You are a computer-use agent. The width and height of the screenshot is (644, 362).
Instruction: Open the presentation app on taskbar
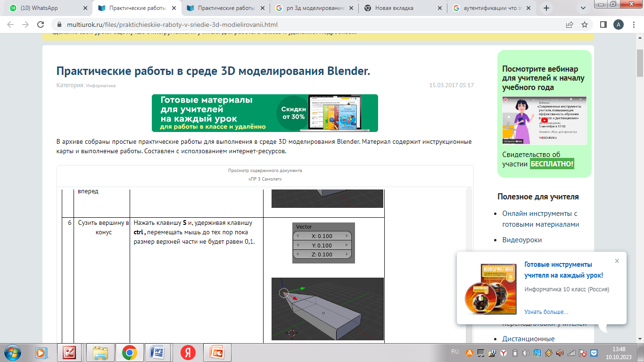pyautogui.click(x=218, y=352)
